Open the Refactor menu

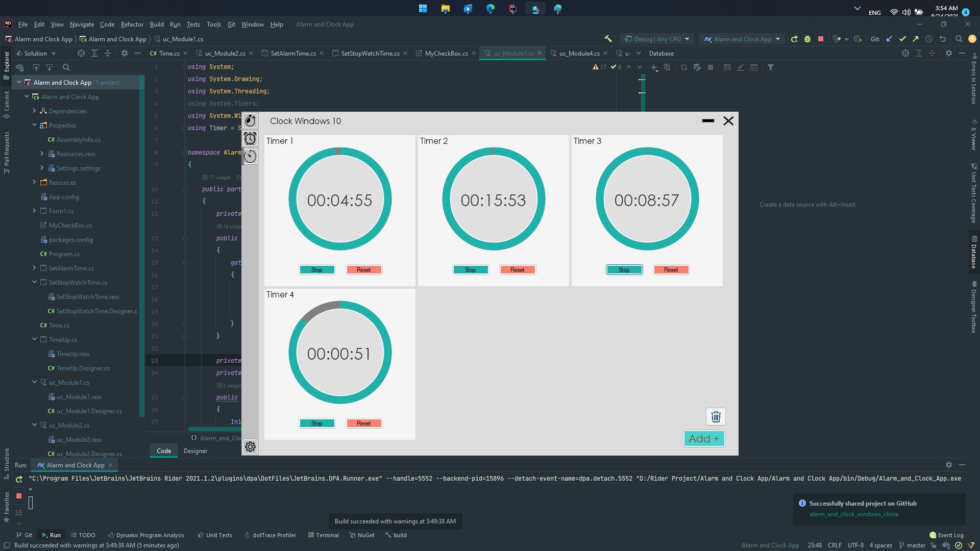tap(132, 24)
